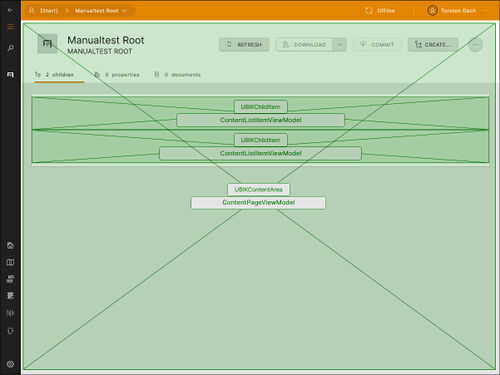Click the Offline status label
This screenshot has height=375, width=500.
pyautogui.click(x=386, y=11)
